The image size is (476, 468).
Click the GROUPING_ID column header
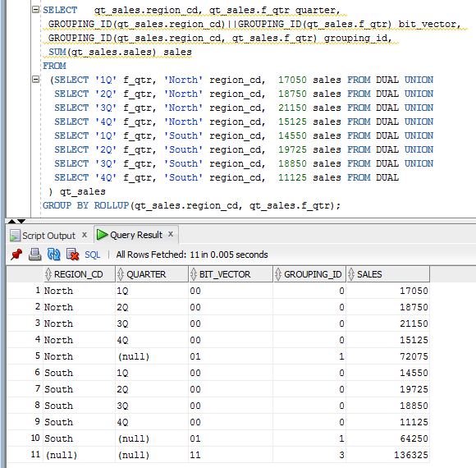tap(309, 274)
